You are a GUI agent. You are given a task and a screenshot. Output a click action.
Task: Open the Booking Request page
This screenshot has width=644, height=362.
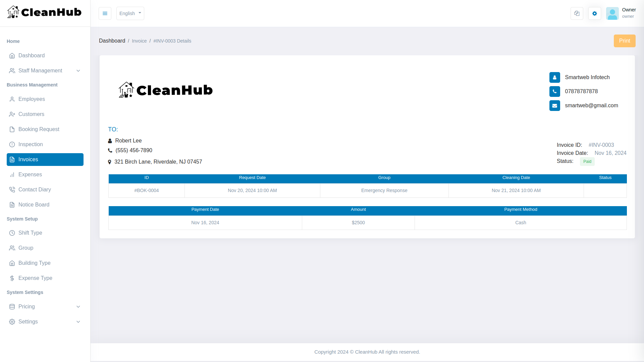[x=39, y=129]
